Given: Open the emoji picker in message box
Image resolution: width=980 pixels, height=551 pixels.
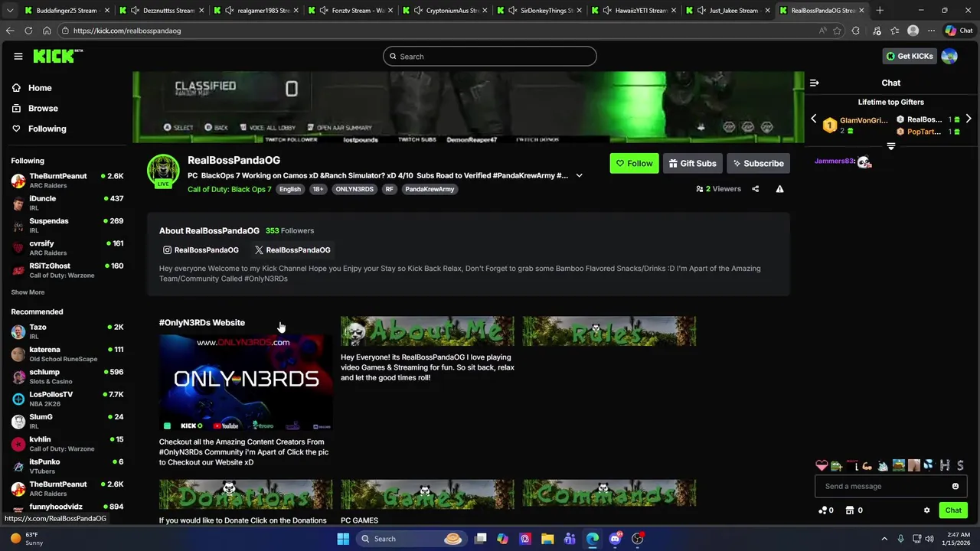Looking at the screenshot, I should coord(955,486).
